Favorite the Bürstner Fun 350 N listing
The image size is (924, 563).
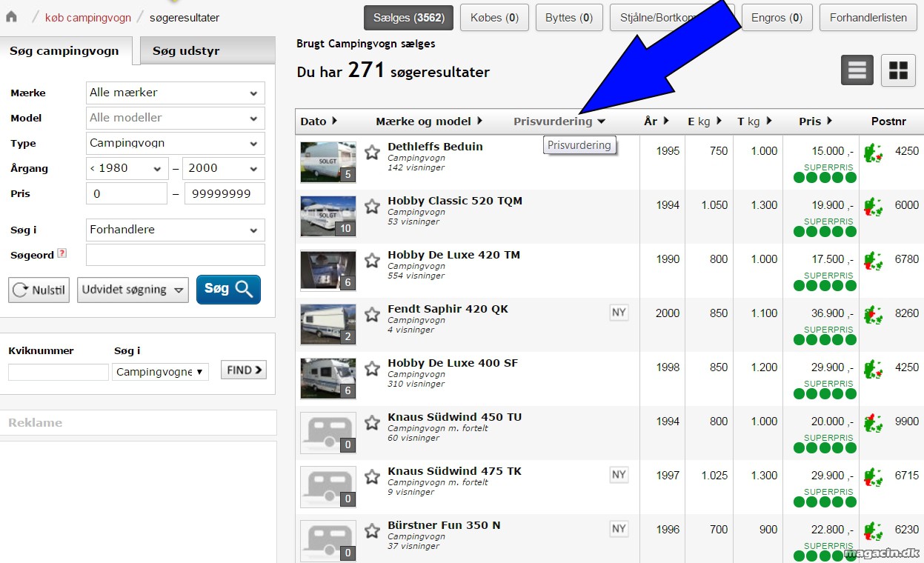point(372,530)
